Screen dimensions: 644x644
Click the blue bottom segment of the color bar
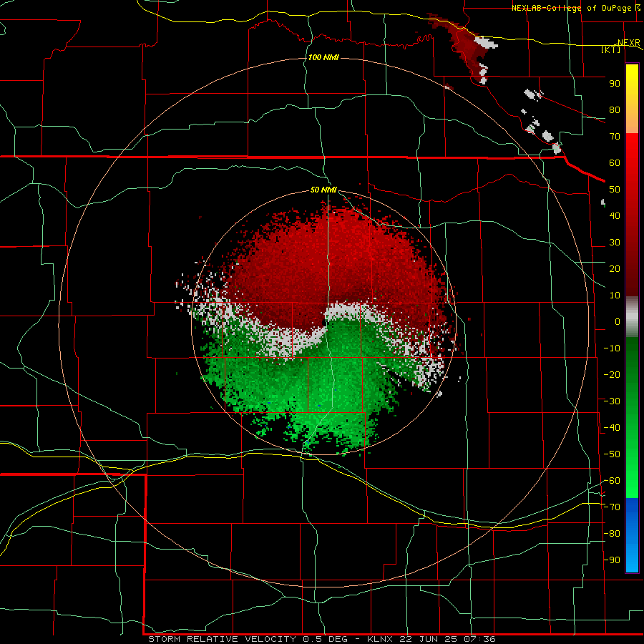[632, 535]
